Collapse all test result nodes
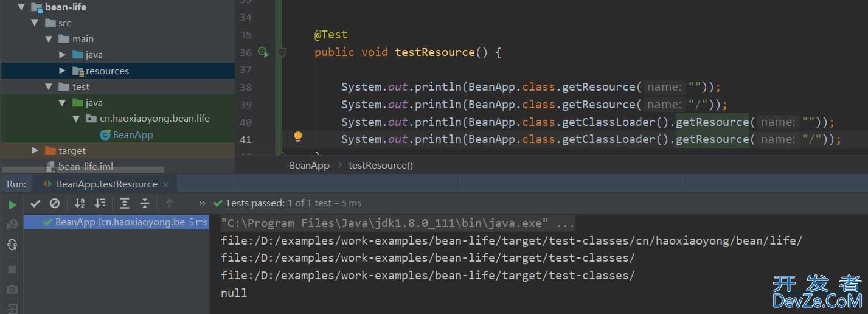Image resolution: width=868 pixels, height=314 pixels. pyautogui.click(x=145, y=203)
